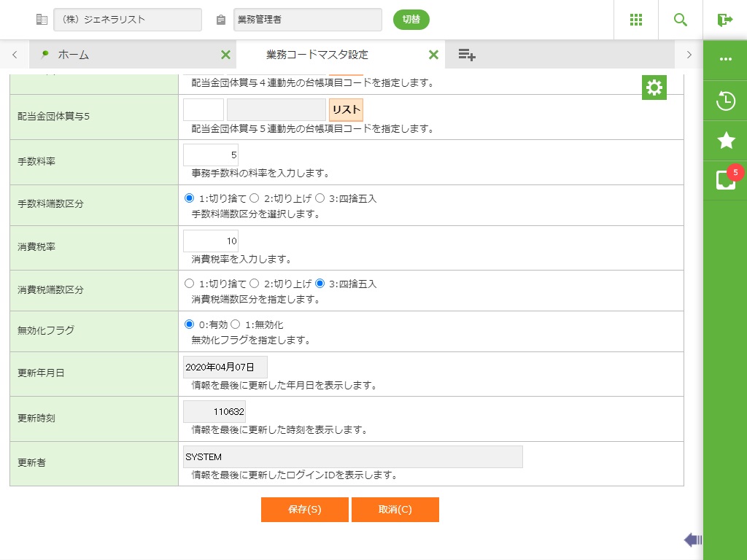Viewport: 747px width, 560px height.
Task: Click the green settings gear icon
Action: coord(654,87)
